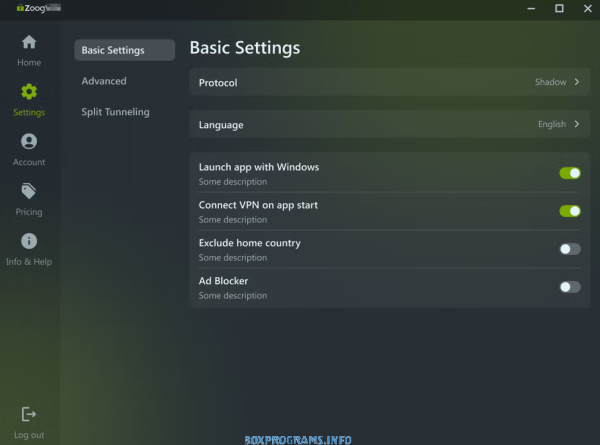This screenshot has height=445, width=600.
Task: Go to Home via house icon
Action: click(x=29, y=42)
